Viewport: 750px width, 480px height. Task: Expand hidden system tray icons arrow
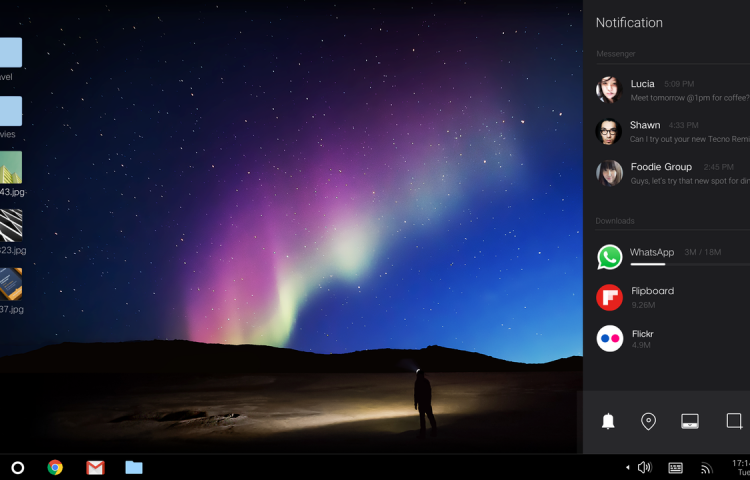click(x=628, y=467)
